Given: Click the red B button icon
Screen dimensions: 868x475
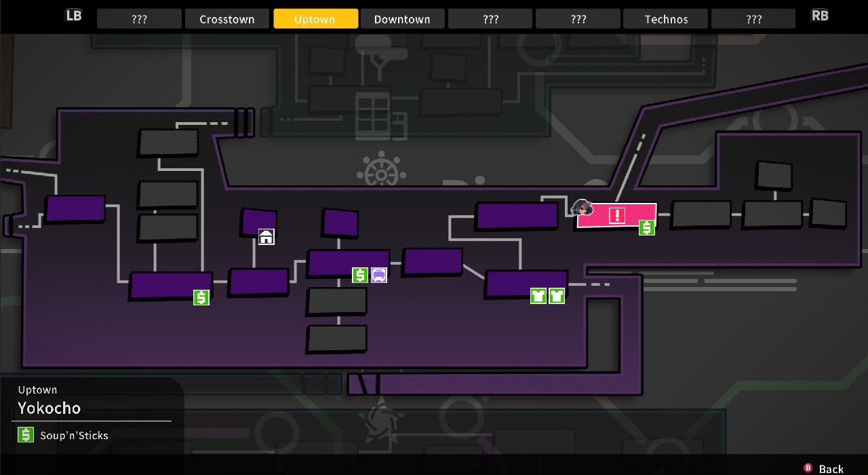Looking at the screenshot, I should click(x=808, y=468).
